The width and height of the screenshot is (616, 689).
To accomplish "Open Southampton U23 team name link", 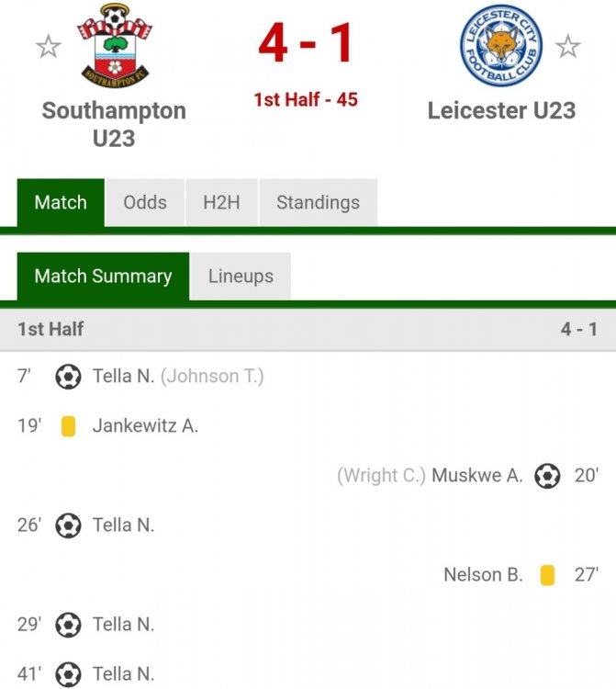I will point(114,124).
